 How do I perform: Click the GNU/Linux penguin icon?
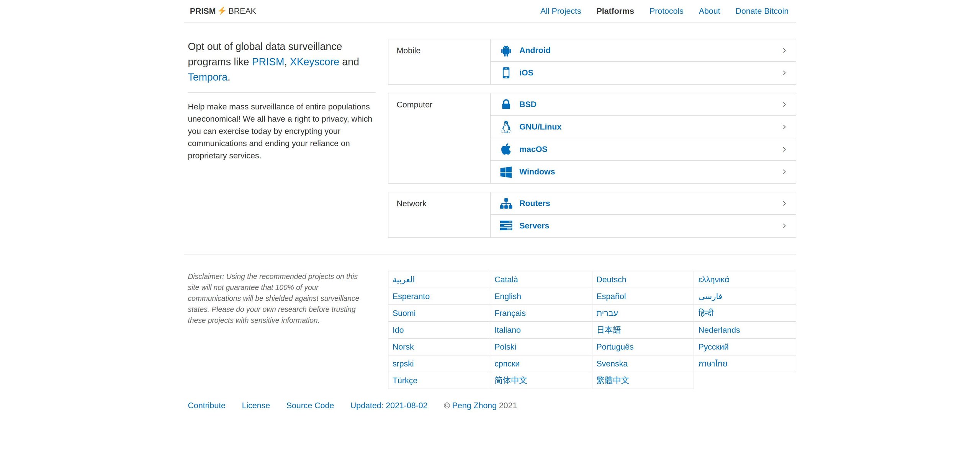coord(506,127)
